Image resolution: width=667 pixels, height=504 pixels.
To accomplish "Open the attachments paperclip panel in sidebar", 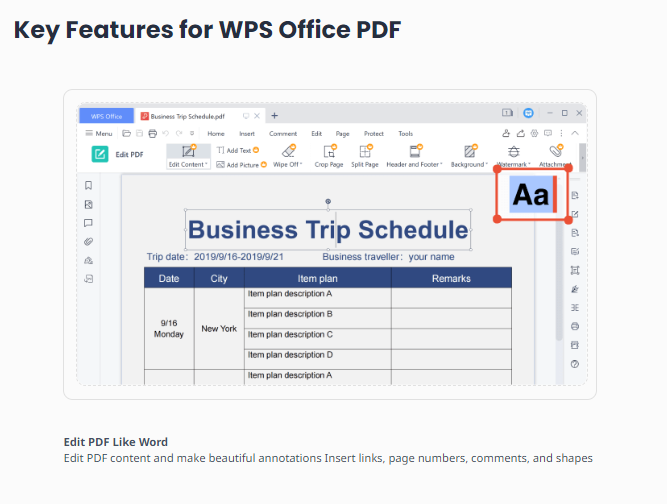I will [89, 241].
